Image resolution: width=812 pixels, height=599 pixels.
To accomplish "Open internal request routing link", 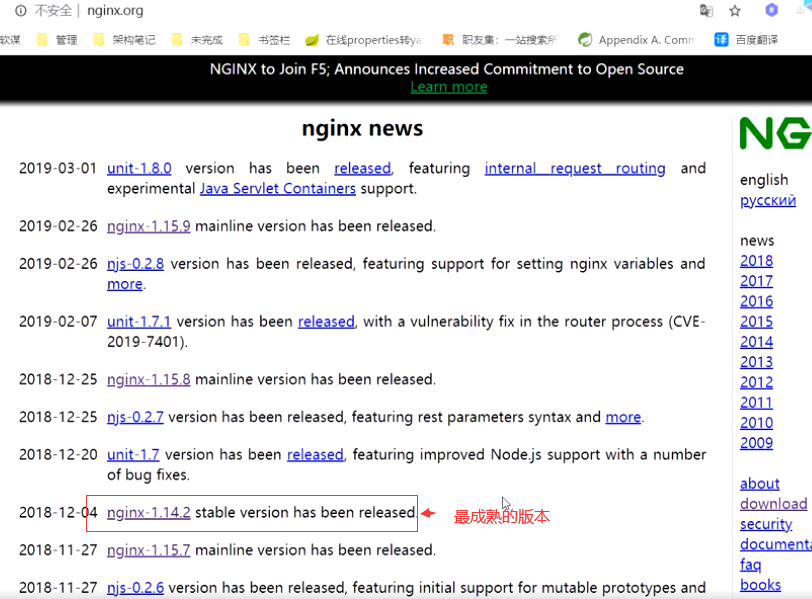I will [x=575, y=168].
